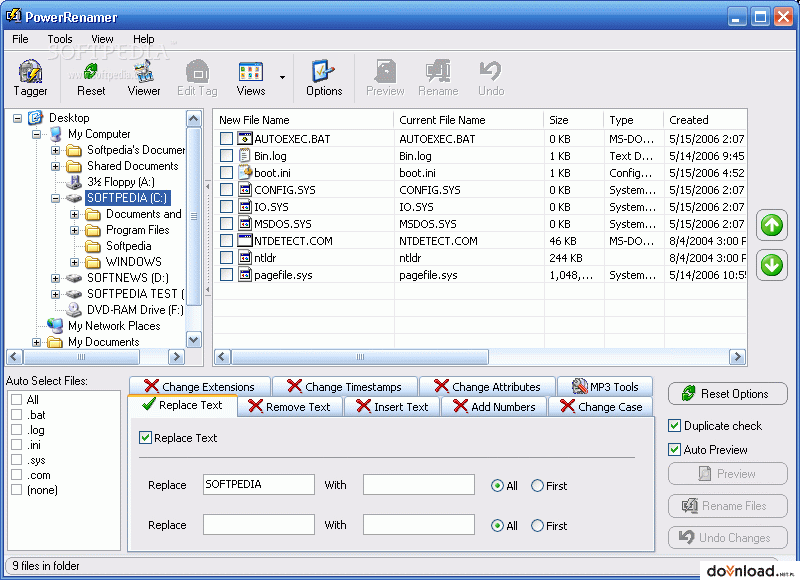Click the DVD-RAM Drive icon
Screen dimensions: 800x580
(x=74, y=310)
